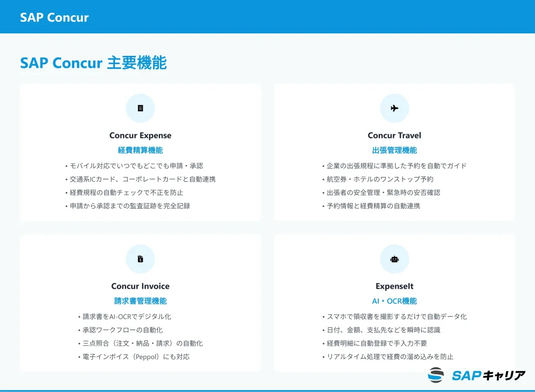Click 日付、金額、支払先などを瞬時に認識 bullet
The width and height of the screenshot is (535, 392).
click(381, 330)
